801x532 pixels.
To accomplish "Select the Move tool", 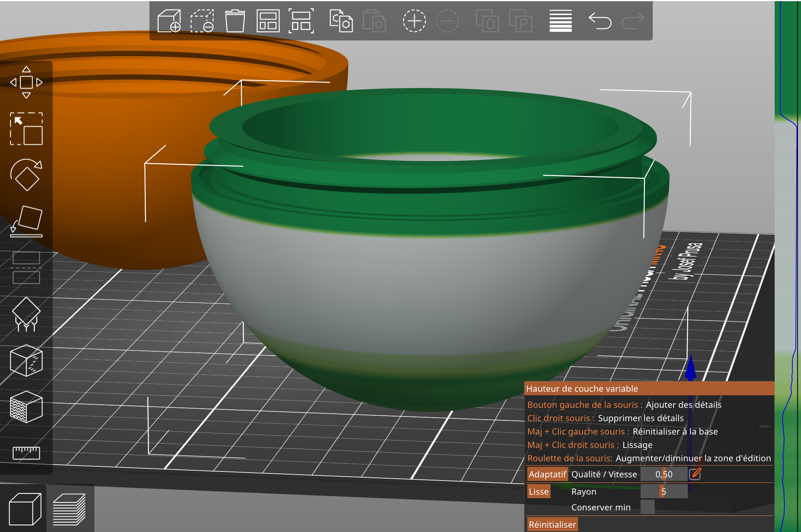I will (x=26, y=82).
